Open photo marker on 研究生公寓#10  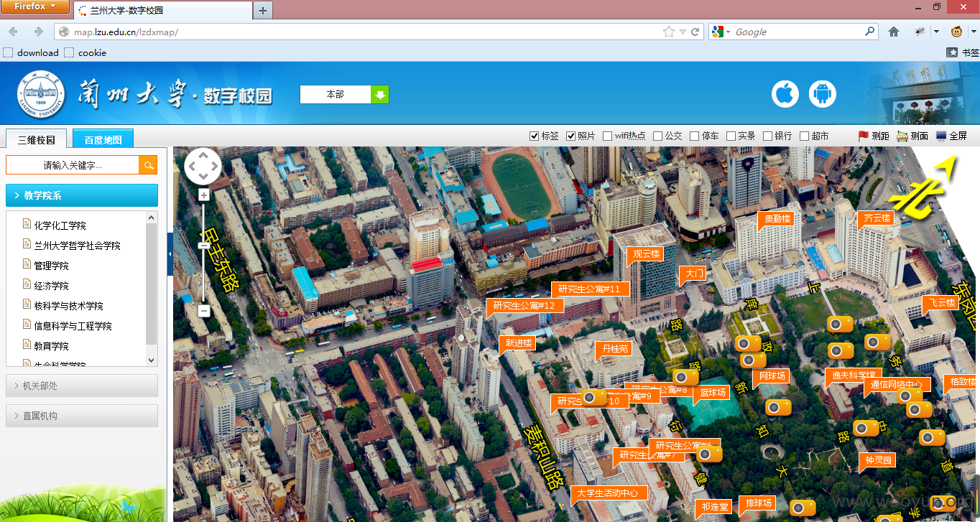coord(594,397)
